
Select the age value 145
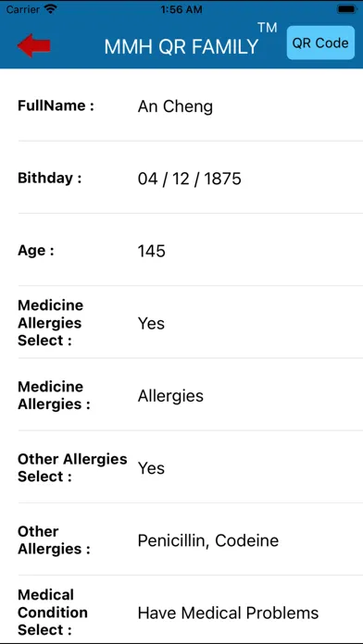pyautogui.click(x=152, y=251)
